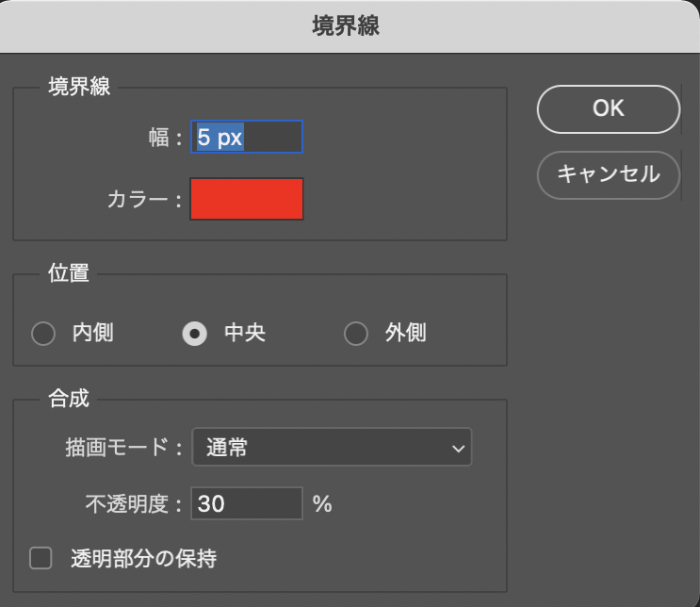The image size is (700, 607).
Task: Click the 透明部分の保持 label text
Action: (x=143, y=559)
